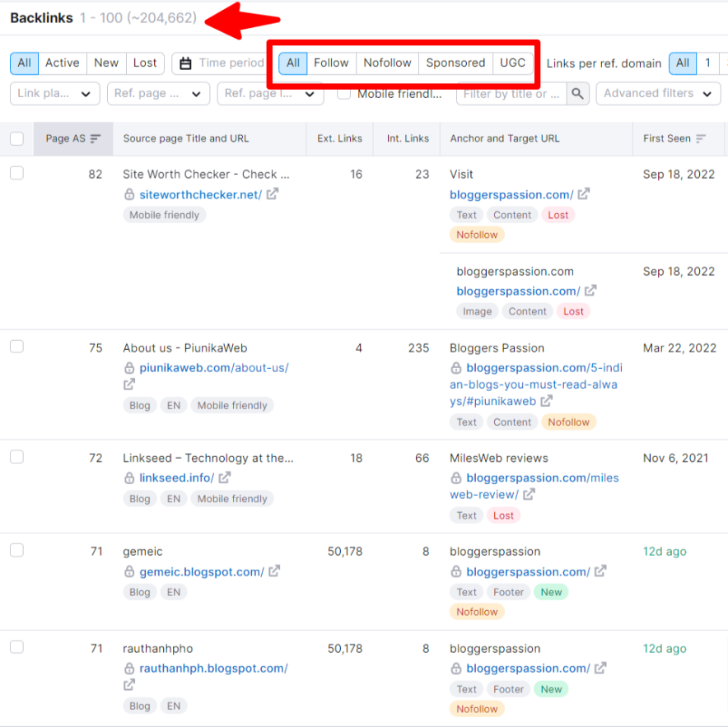The height and width of the screenshot is (727, 728).
Task: Check the select-all checkbox in the table header
Action: coord(16,138)
